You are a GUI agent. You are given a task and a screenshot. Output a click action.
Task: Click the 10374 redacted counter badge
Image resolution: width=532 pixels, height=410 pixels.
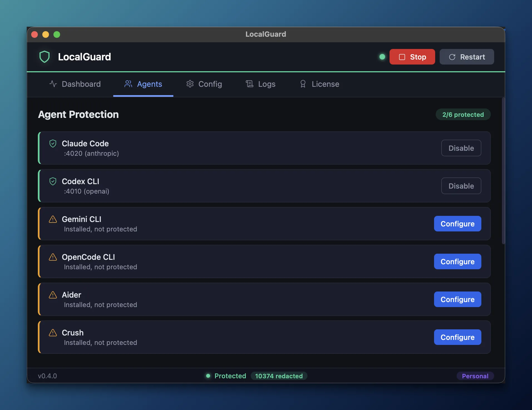click(279, 376)
